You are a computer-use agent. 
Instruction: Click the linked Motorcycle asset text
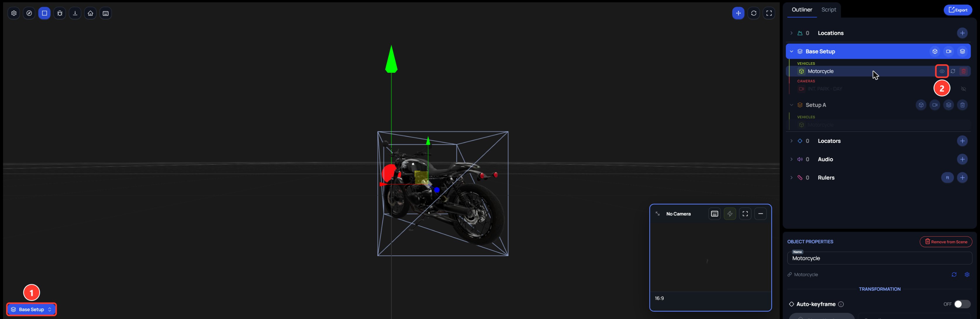[x=806, y=275]
